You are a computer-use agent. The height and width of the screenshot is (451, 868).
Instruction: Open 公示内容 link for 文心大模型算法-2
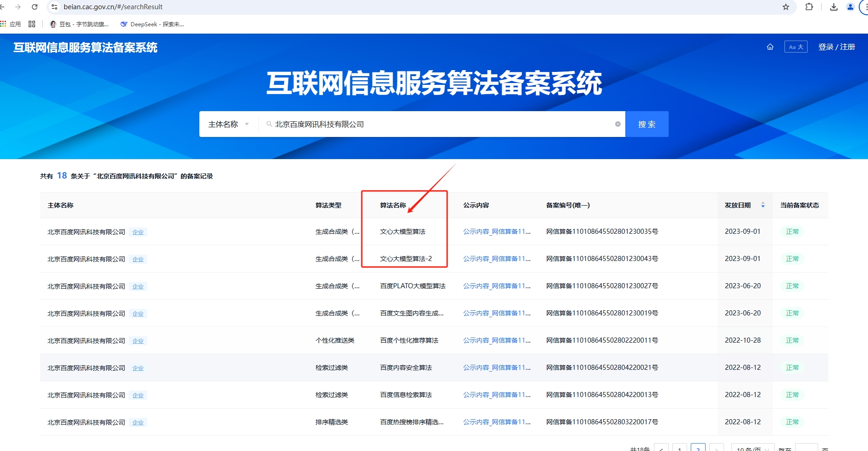(497, 259)
